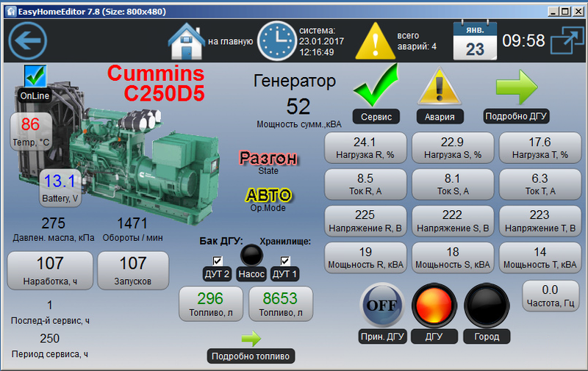Open the home page house icon
Viewport: 588px width, 371px height.
[186, 41]
